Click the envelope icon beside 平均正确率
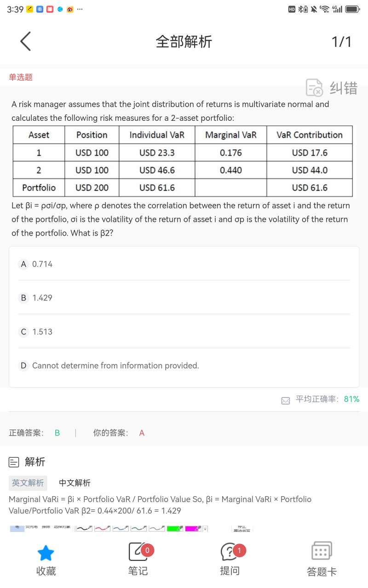Viewport: 368px width, 588px height. [286, 400]
